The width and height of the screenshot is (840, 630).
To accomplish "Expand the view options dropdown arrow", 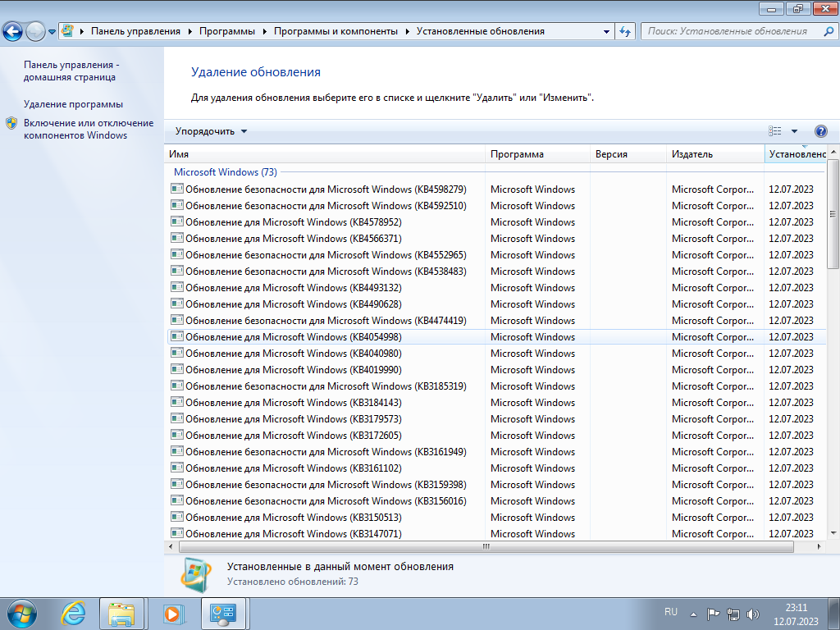I will (x=794, y=131).
